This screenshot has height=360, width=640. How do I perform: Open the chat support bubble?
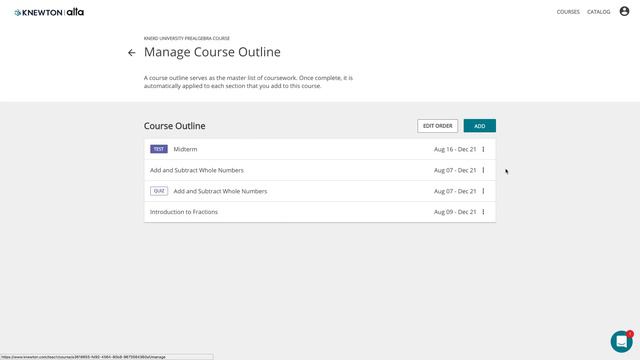pos(621,341)
